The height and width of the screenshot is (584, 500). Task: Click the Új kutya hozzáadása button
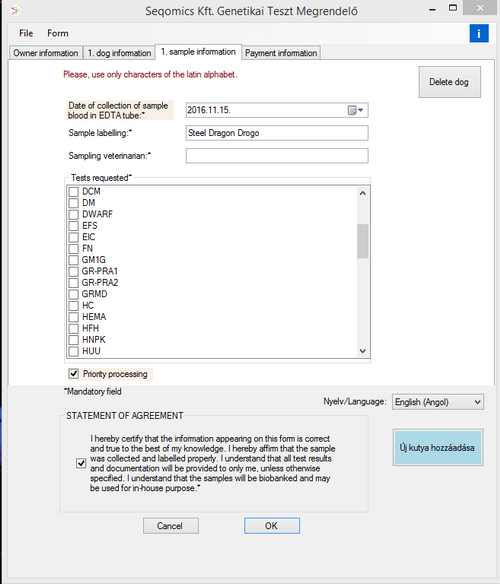click(438, 447)
